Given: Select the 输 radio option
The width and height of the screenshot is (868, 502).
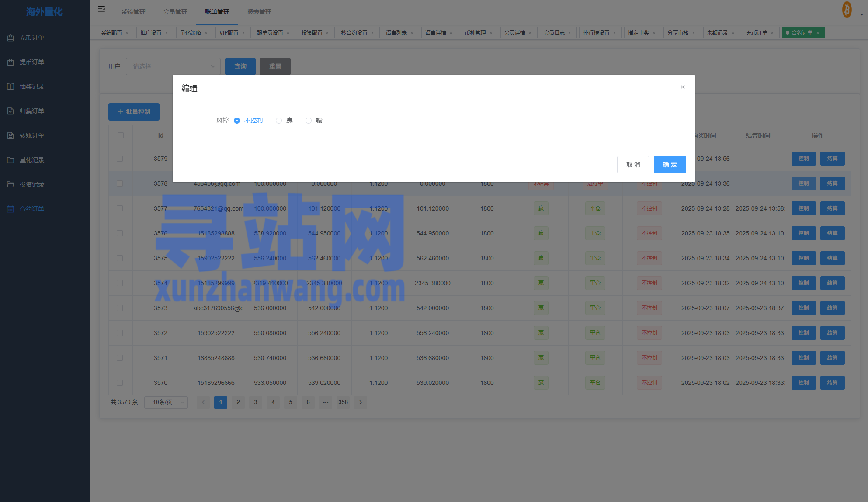Looking at the screenshot, I should pyautogui.click(x=309, y=121).
